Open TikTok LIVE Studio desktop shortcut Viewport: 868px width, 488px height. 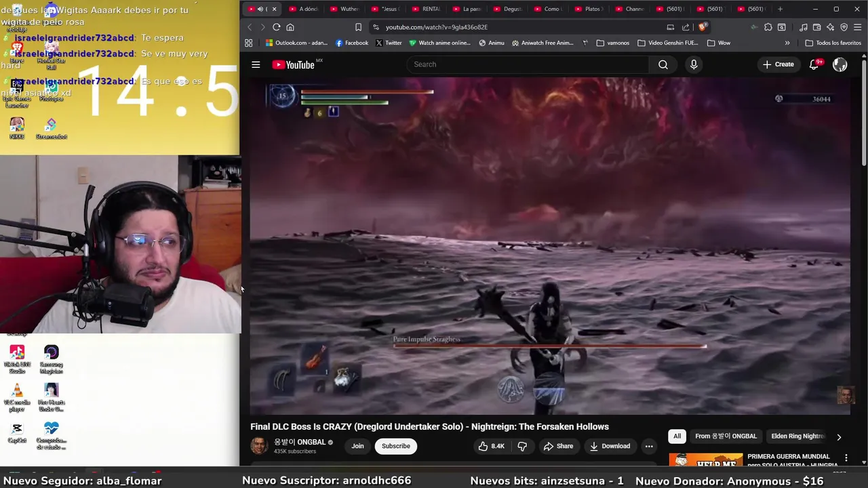(17, 360)
